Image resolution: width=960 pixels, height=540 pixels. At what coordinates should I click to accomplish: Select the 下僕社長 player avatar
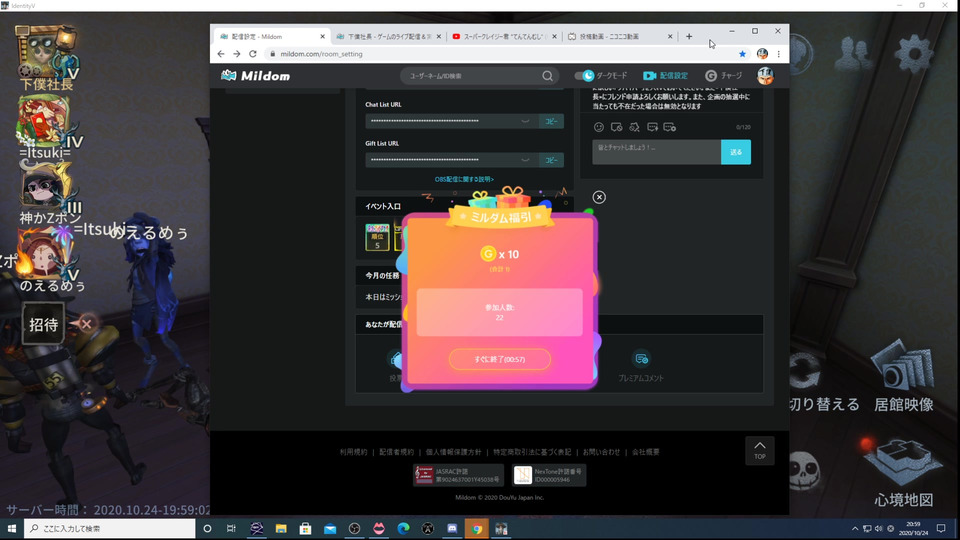(44, 51)
